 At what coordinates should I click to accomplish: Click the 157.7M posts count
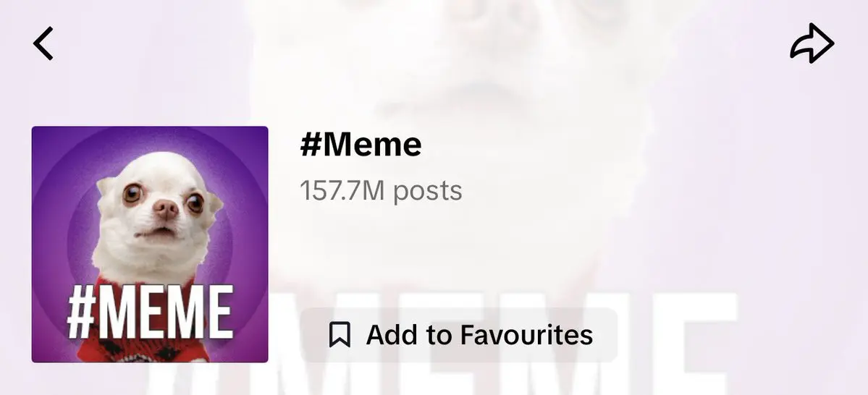point(381,190)
